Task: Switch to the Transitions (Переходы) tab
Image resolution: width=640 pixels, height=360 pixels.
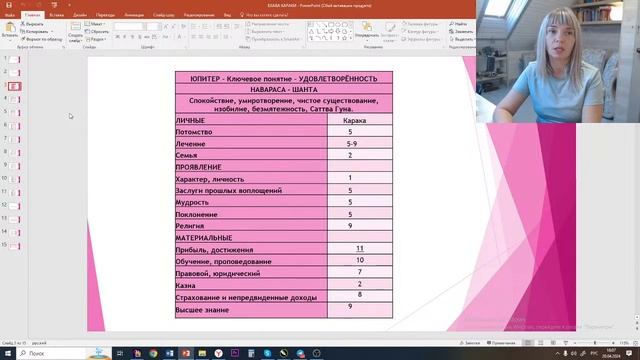Action: click(105, 15)
